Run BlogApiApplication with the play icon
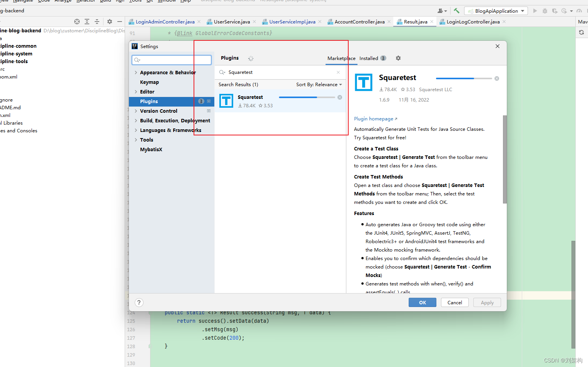The image size is (588, 367). (x=535, y=11)
